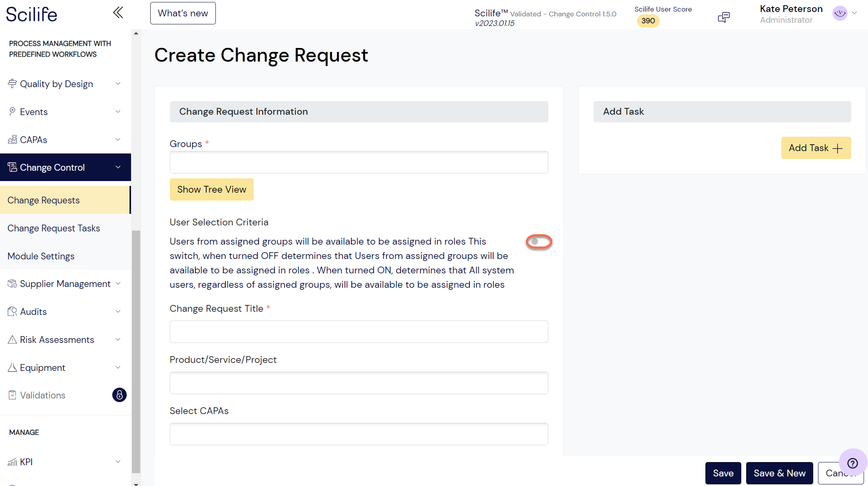The width and height of the screenshot is (868, 486).
Task: Click the Cancel button
Action: [x=840, y=473]
